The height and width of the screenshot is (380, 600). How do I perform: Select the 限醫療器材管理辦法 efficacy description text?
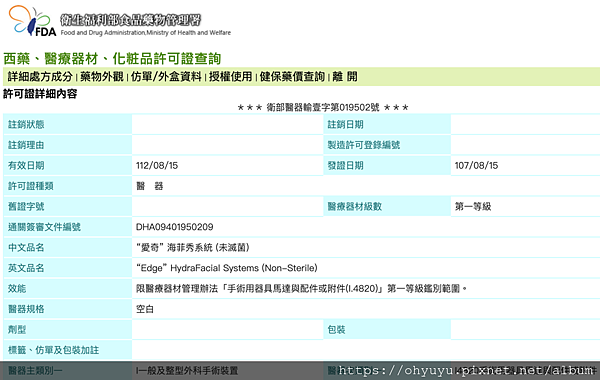[302, 289]
